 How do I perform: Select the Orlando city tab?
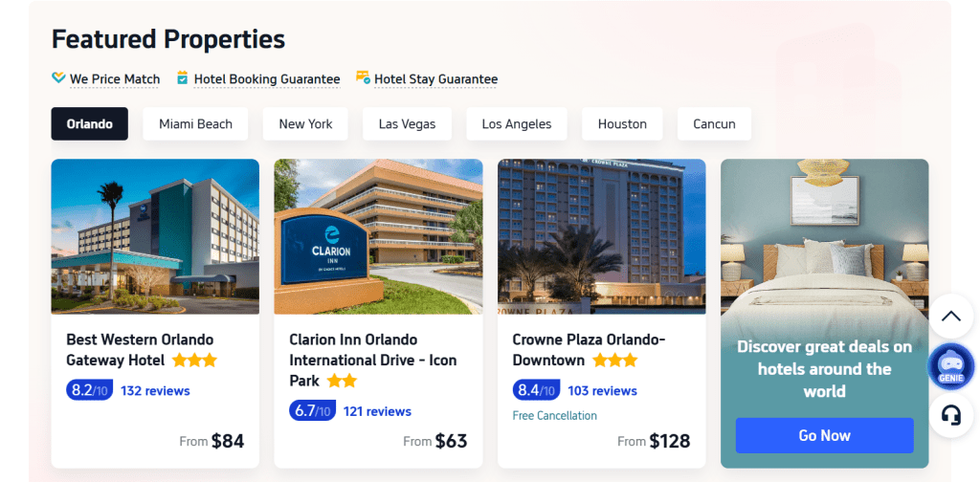tap(90, 124)
